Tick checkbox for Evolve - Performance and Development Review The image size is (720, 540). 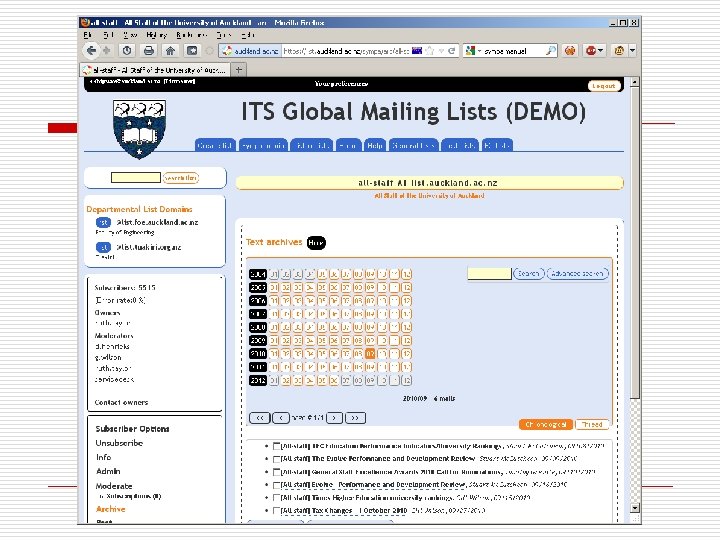tap(276, 485)
